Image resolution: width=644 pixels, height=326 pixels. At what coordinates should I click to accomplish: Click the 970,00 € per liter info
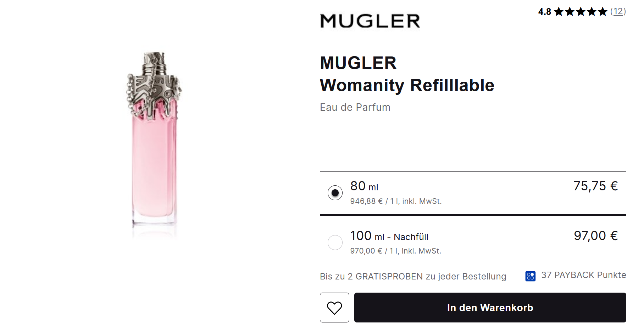click(x=395, y=251)
